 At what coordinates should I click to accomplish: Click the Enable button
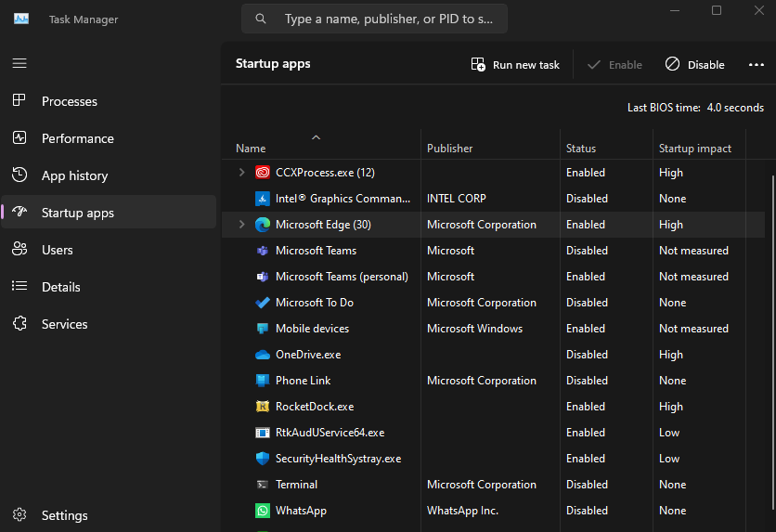point(614,64)
